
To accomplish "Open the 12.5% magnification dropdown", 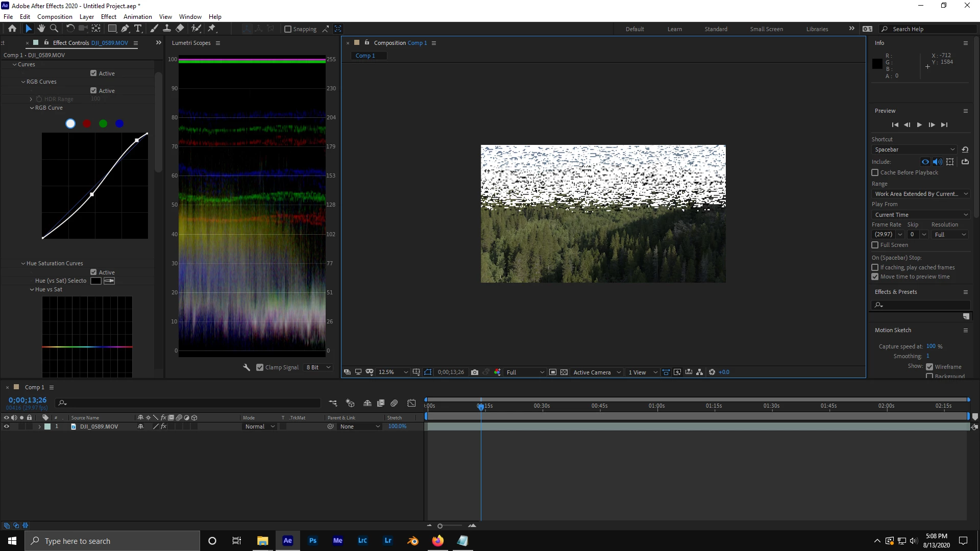I will 393,372.
